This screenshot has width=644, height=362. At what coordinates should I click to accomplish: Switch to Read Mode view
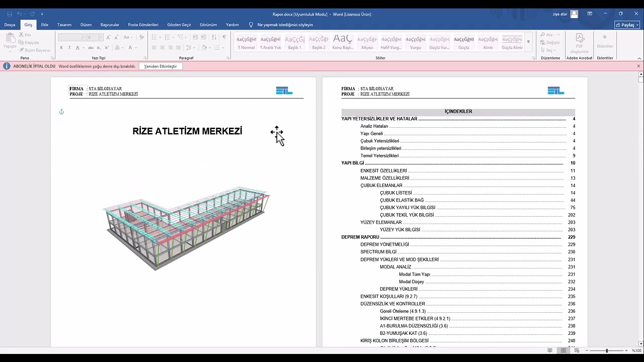tap(550, 350)
